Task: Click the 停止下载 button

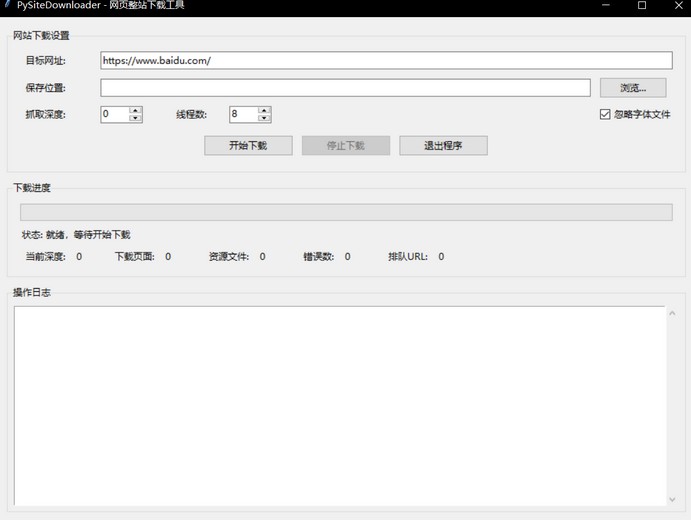Action: pyautogui.click(x=345, y=146)
